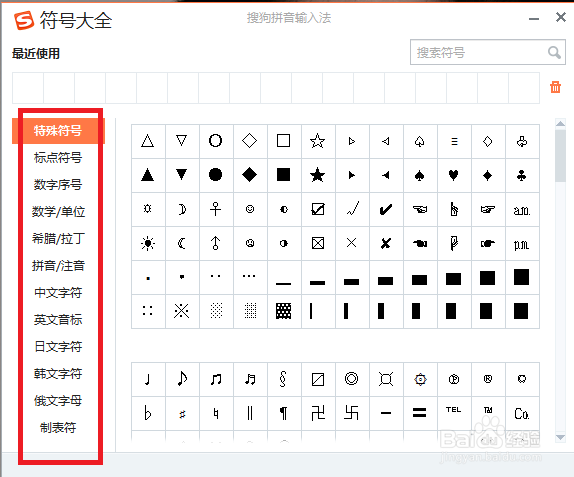Close the 符号大全 window

560,17
